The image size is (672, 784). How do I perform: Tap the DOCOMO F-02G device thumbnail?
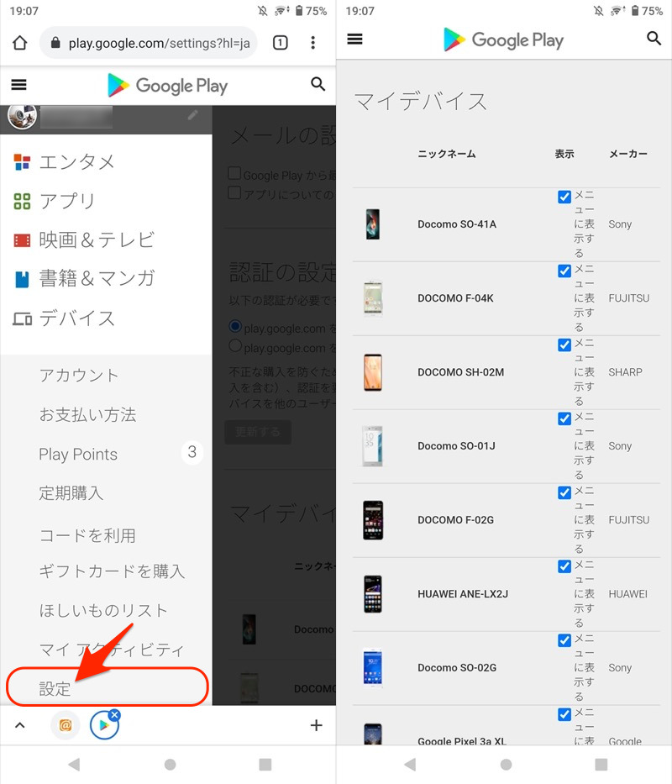tap(373, 520)
